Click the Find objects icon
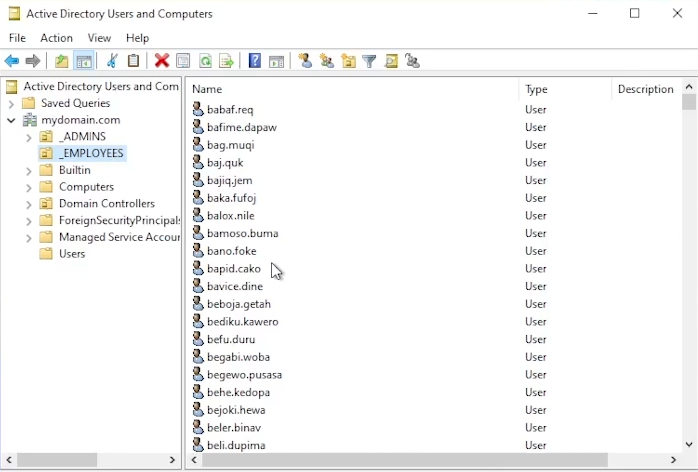 391,61
